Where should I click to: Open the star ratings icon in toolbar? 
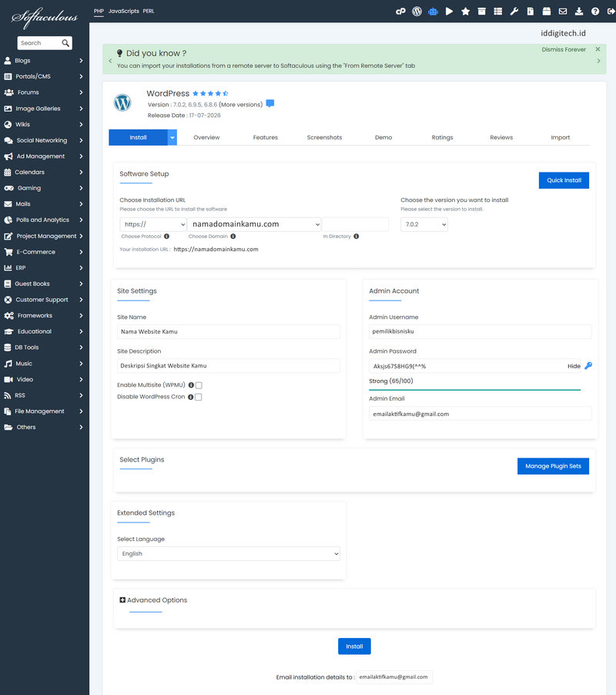pyautogui.click(x=465, y=12)
